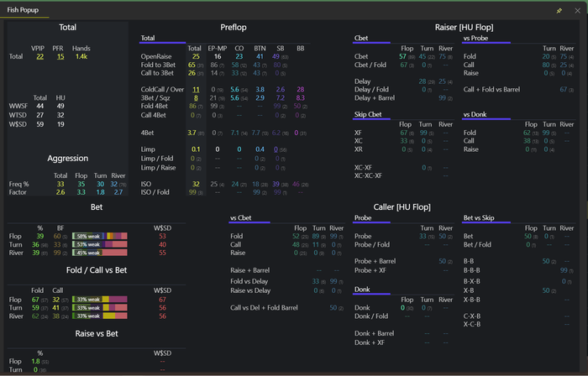Click the EP-MP column header
588x376 pixels.
(x=218, y=49)
